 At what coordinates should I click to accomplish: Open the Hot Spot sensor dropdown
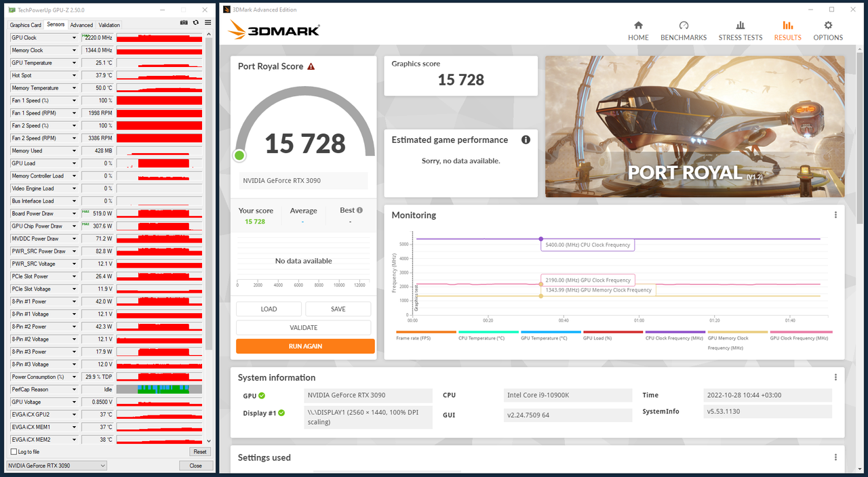click(75, 75)
